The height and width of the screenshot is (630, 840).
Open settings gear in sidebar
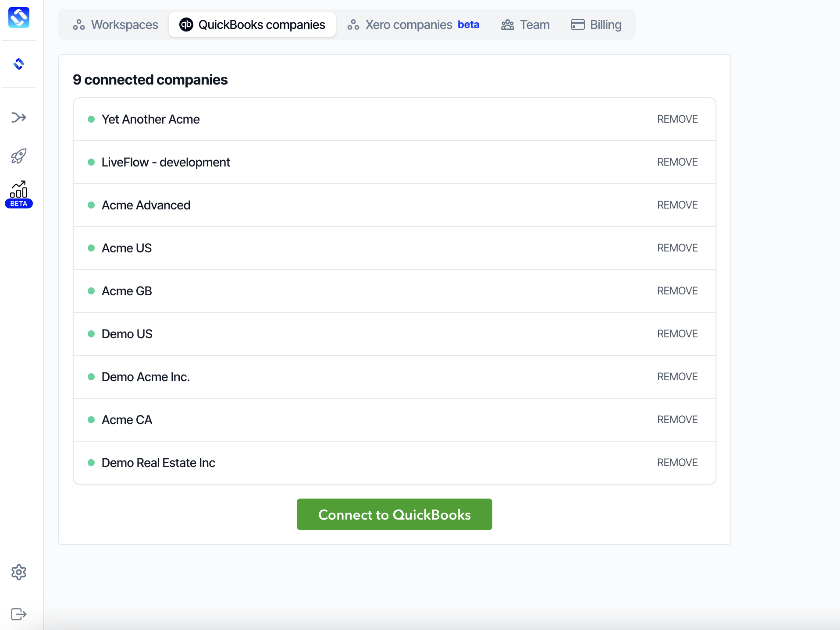(x=19, y=572)
